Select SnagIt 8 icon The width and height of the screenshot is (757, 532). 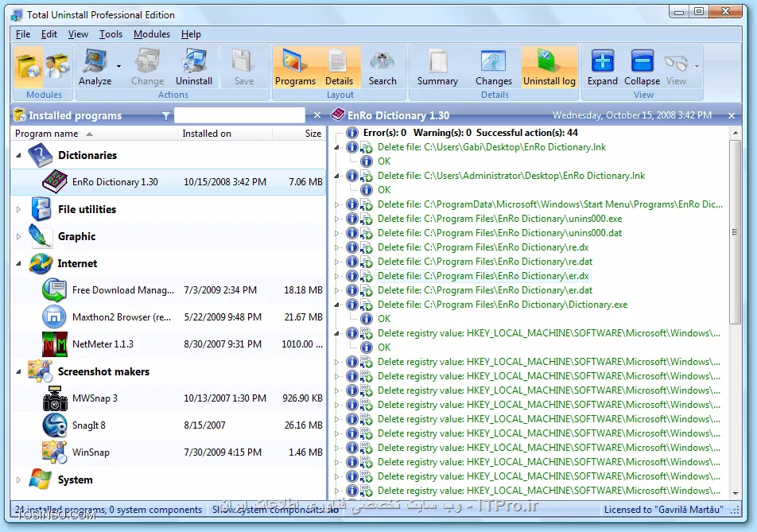coord(55,425)
